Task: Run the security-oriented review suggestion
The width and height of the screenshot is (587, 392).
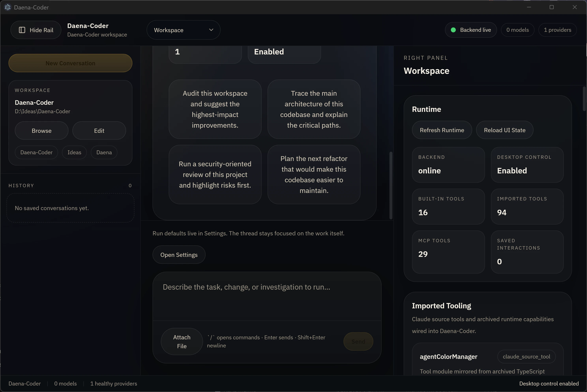Action: click(x=215, y=175)
